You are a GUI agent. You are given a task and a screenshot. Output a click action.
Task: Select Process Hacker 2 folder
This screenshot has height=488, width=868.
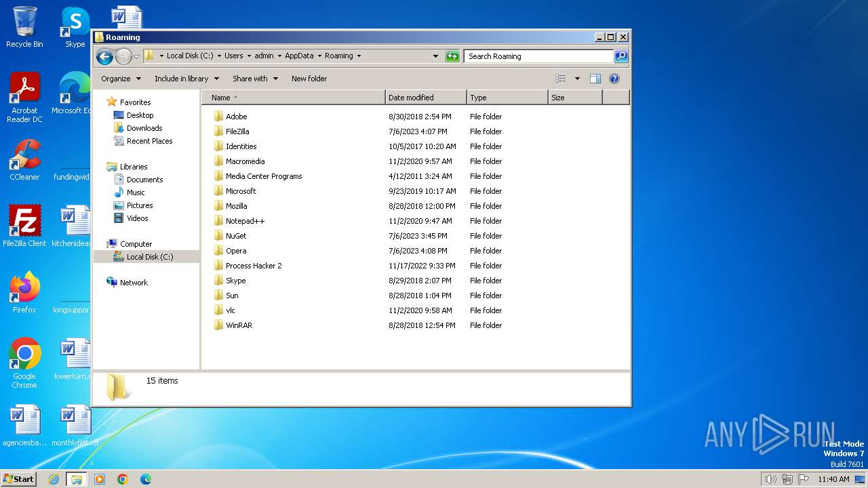click(x=254, y=266)
